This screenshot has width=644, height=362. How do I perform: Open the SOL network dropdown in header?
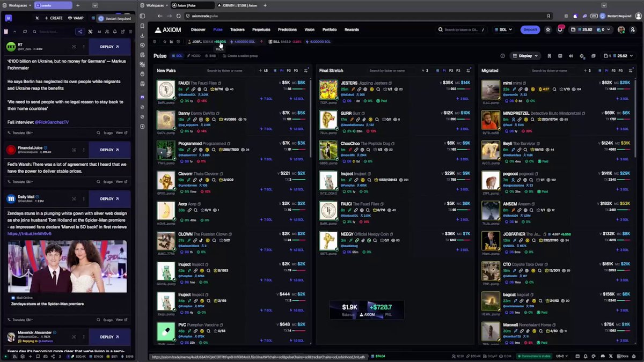[x=503, y=29]
